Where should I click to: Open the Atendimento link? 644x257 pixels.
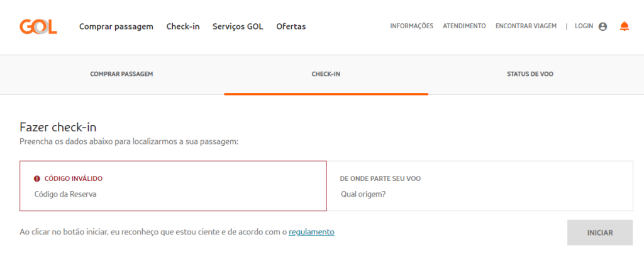[464, 26]
